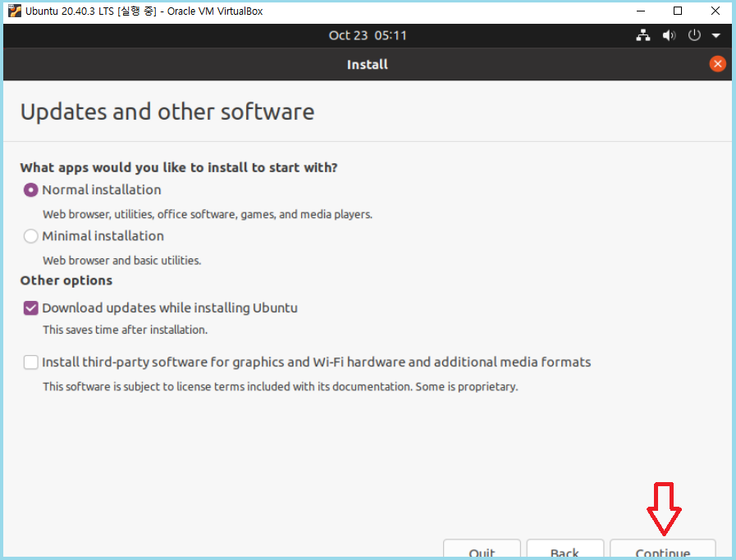Screen dimensions: 736x560
Task: Expand the system menu arrow in top bar
Action: click(715, 35)
